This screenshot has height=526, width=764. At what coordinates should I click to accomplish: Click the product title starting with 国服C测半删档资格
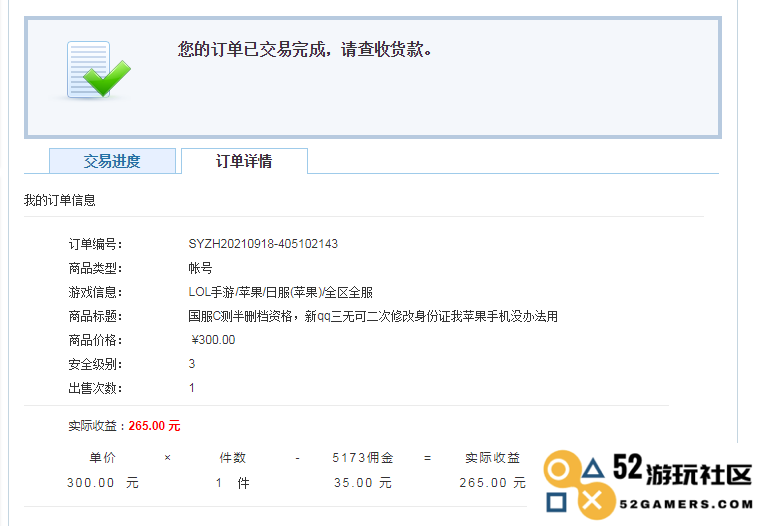click(x=373, y=317)
